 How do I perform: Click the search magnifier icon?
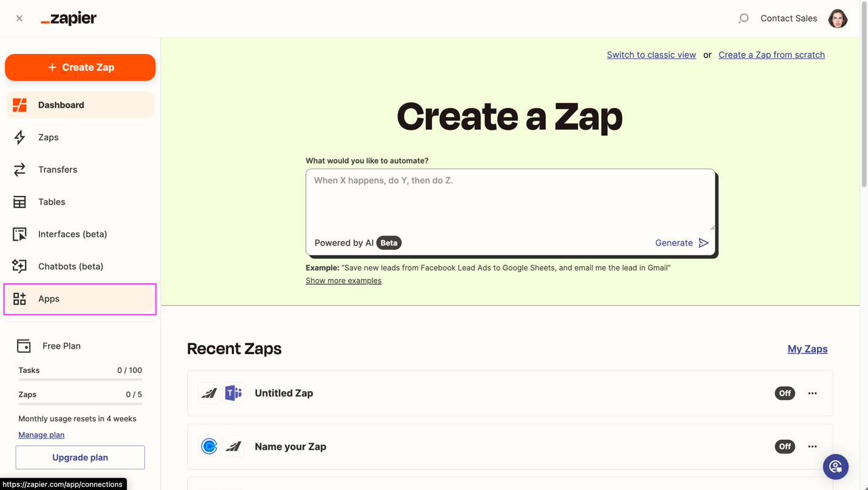tap(744, 18)
